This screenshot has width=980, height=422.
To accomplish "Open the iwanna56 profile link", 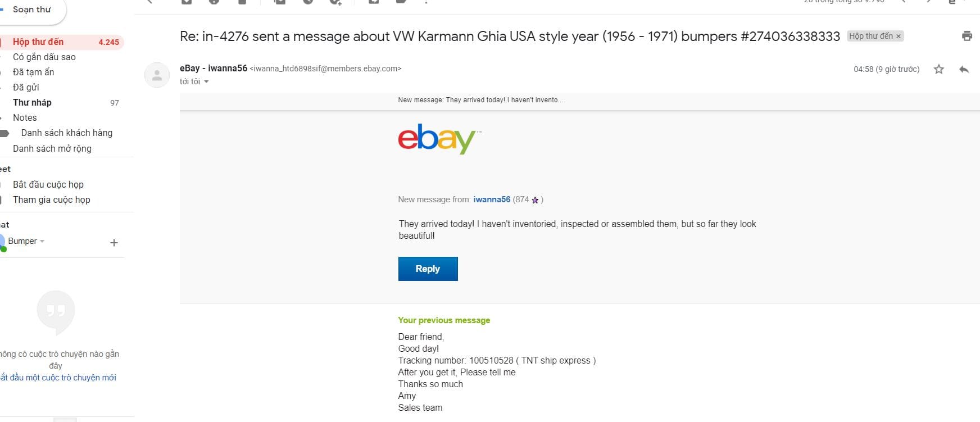I will pyautogui.click(x=491, y=199).
